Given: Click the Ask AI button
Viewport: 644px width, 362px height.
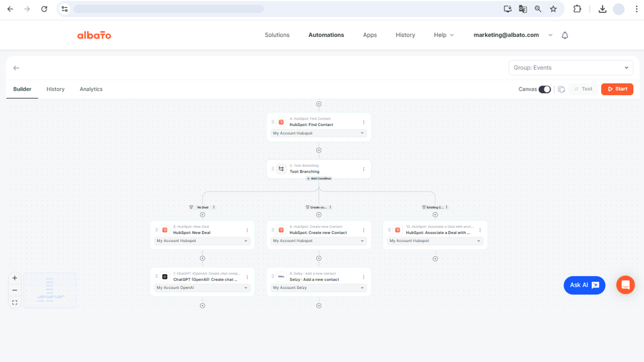Looking at the screenshot, I should point(584,285).
